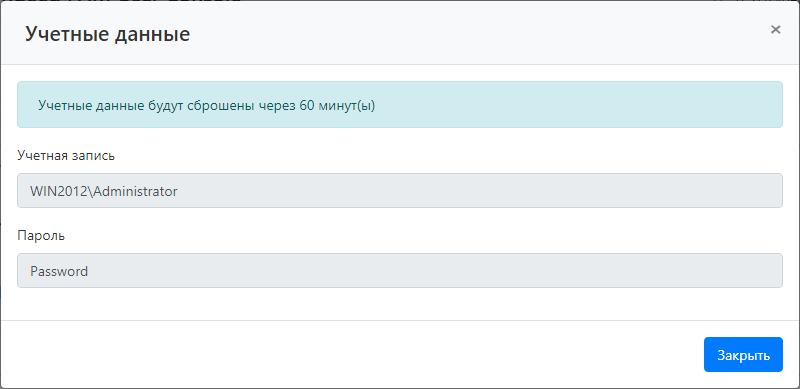
Task: Focus the Пароль input field
Action: click(x=400, y=271)
